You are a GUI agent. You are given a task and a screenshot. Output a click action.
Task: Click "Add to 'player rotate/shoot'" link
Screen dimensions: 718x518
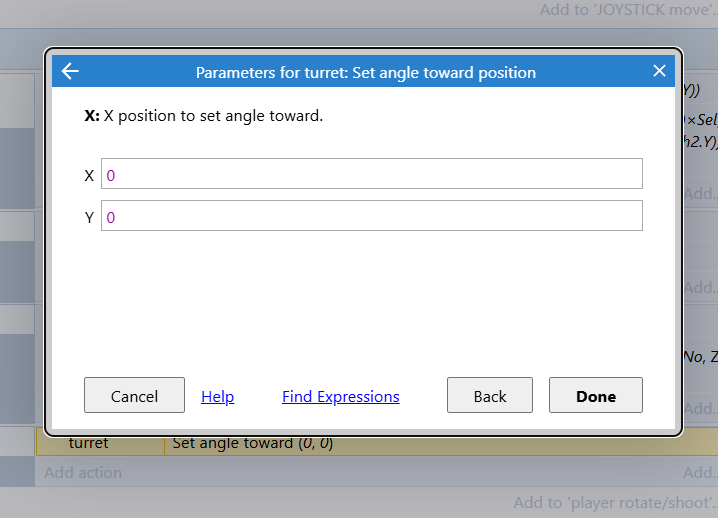[x=615, y=503]
